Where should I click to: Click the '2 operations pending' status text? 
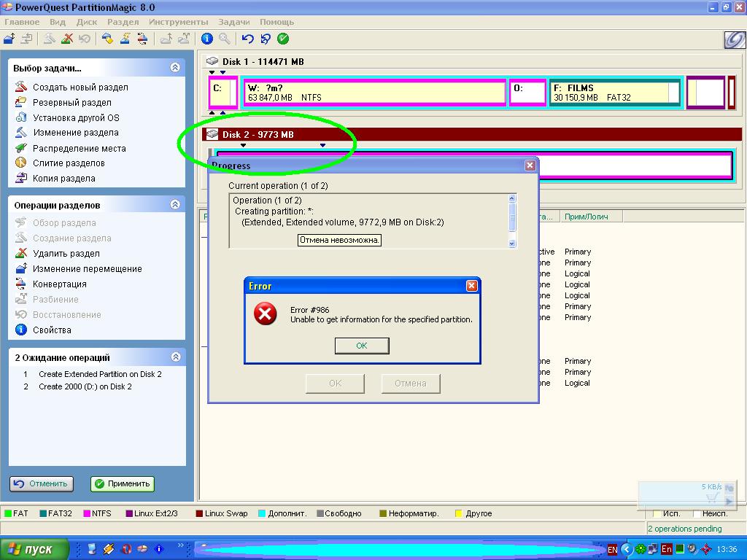pyautogui.click(x=684, y=529)
